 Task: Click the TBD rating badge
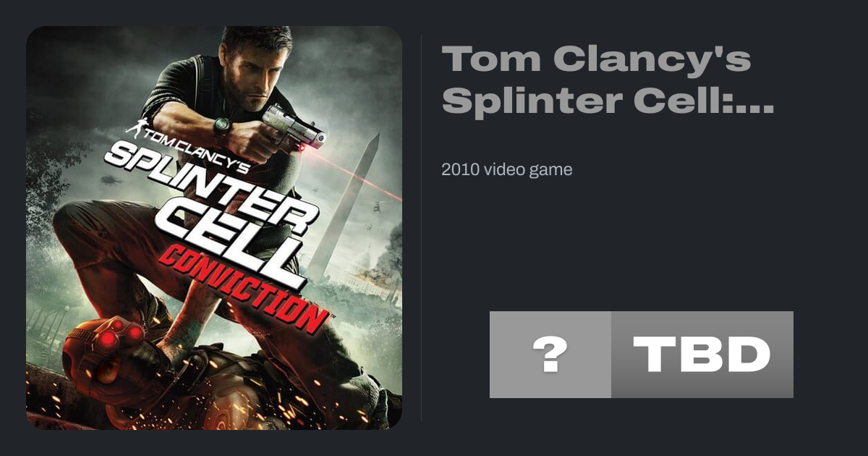point(702,355)
